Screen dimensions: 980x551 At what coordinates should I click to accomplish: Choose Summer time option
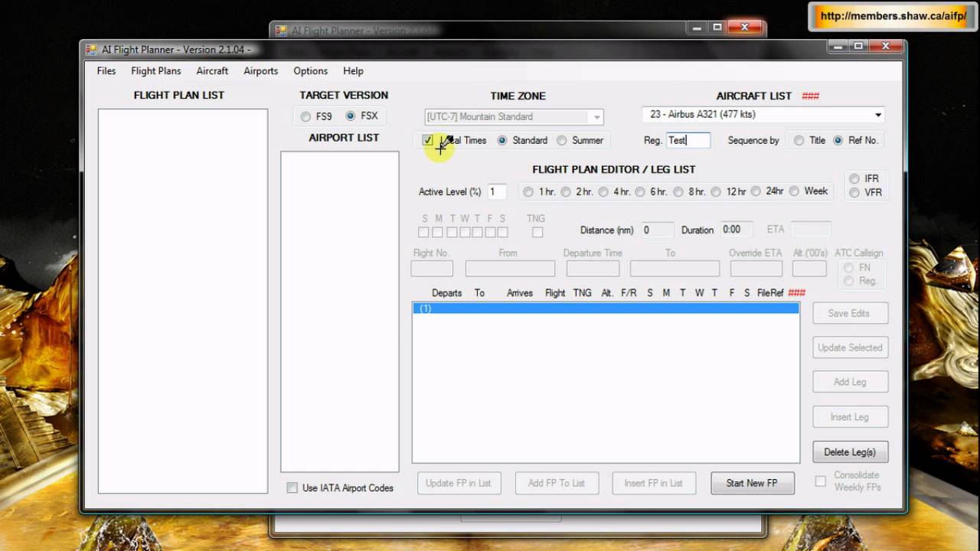click(x=562, y=140)
